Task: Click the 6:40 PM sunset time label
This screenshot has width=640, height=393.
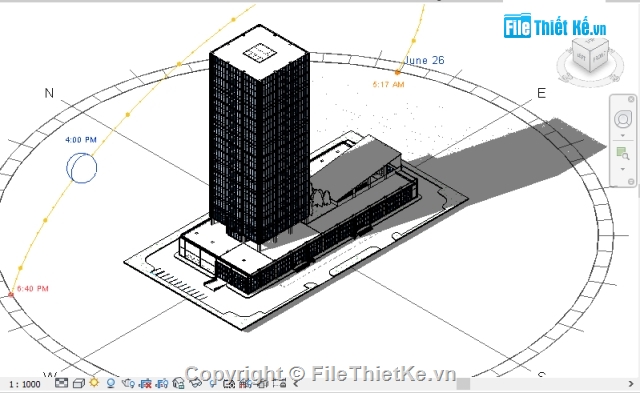Action: 33,289
